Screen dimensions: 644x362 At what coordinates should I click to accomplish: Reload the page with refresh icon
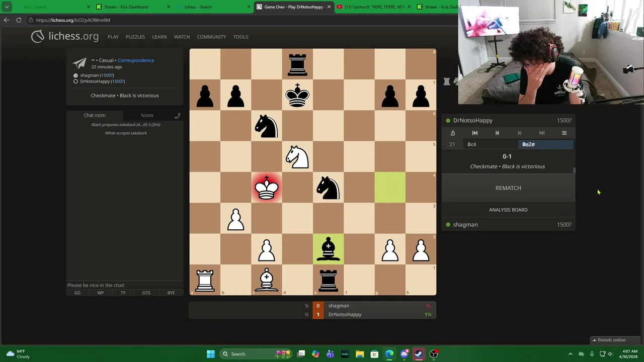(x=19, y=20)
